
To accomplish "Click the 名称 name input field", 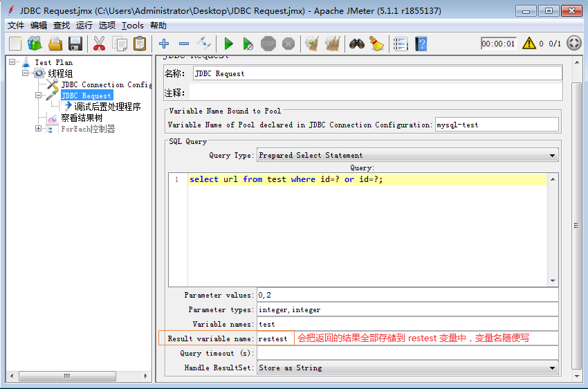I will 377,73.
